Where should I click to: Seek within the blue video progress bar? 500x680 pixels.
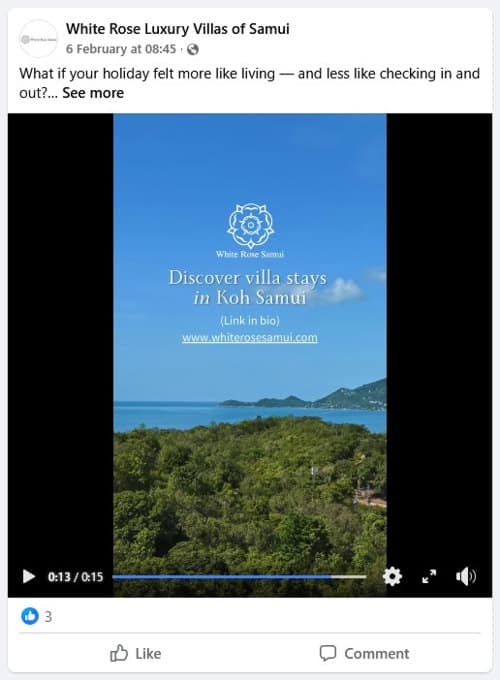[x=222, y=577]
